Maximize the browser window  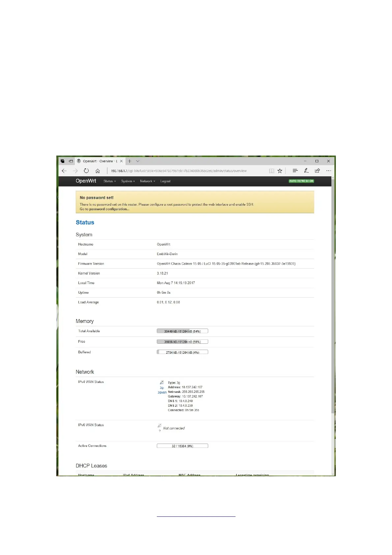[317, 161]
